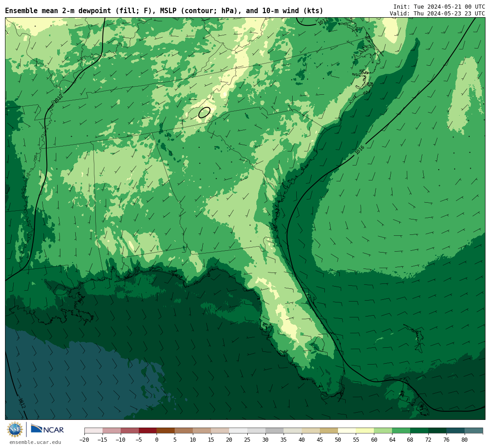Select the 55 to 60 pale yellow swatch
The width and height of the screenshot is (490, 448).
pyautogui.click(x=365, y=431)
